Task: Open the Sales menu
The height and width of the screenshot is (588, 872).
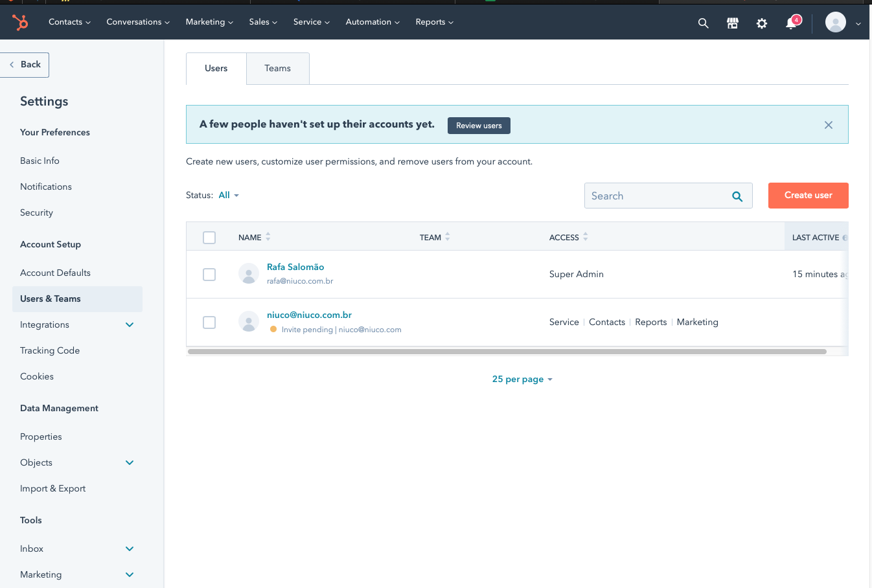Action: click(263, 22)
